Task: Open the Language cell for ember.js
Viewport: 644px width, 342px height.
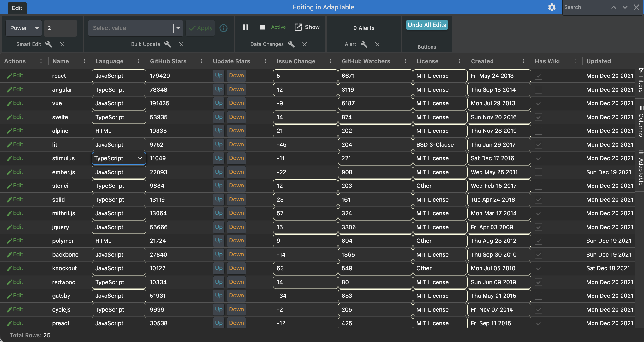Action: click(x=119, y=172)
